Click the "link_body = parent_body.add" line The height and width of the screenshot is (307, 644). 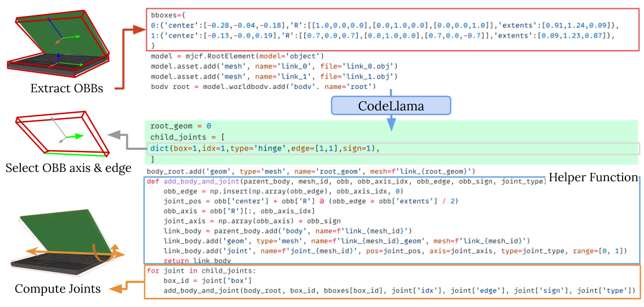287,231
